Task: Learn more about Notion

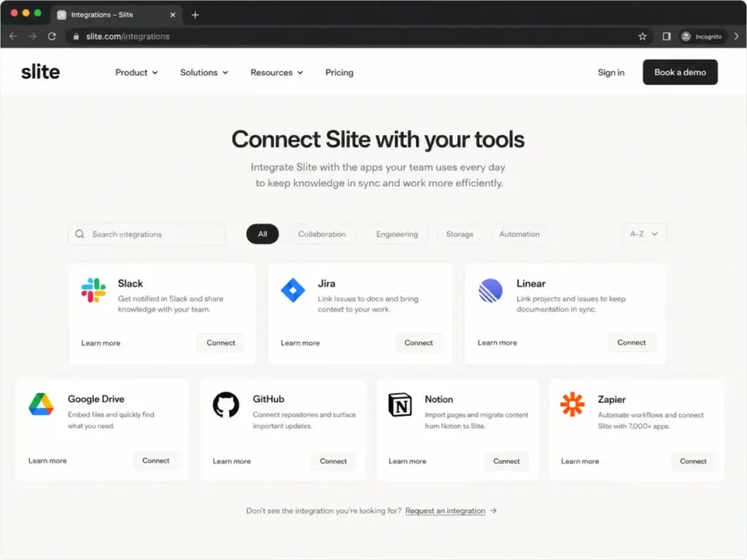Action: pos(407,461)
